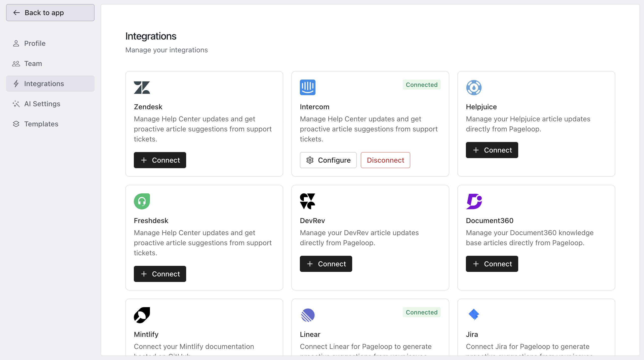The height and width of the screenshot is (360, 644).
Task: Click the Zendesk card title
Action: coord(148,107)
